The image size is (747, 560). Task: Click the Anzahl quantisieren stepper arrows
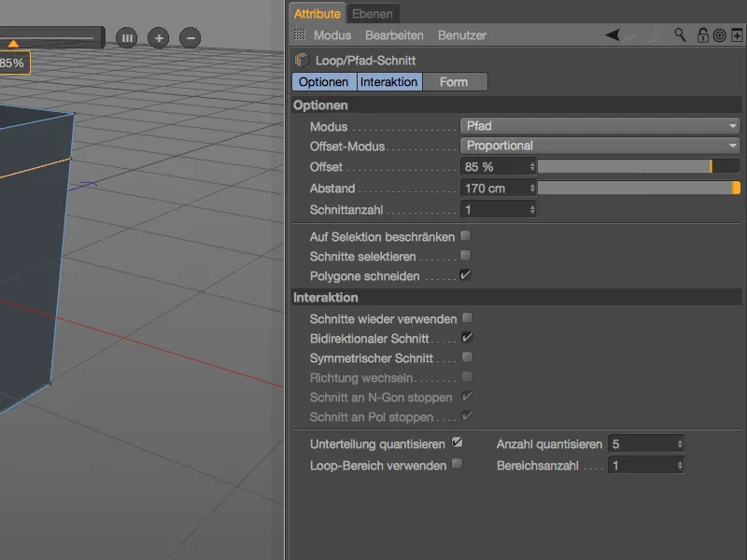coord(680,444)
